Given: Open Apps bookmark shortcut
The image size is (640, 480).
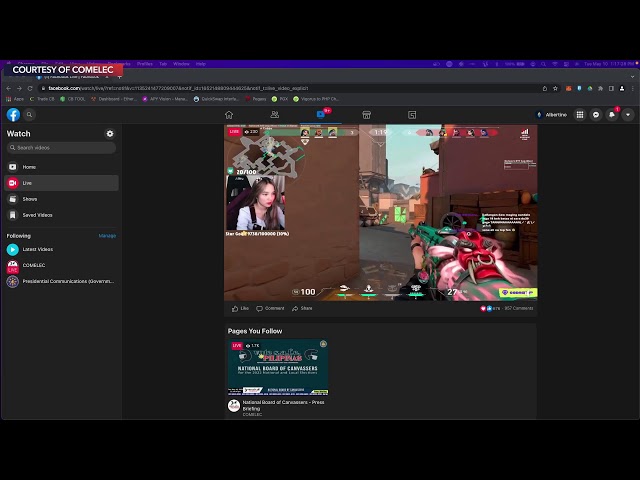Looking at the screenshot, I should point(15,99).
